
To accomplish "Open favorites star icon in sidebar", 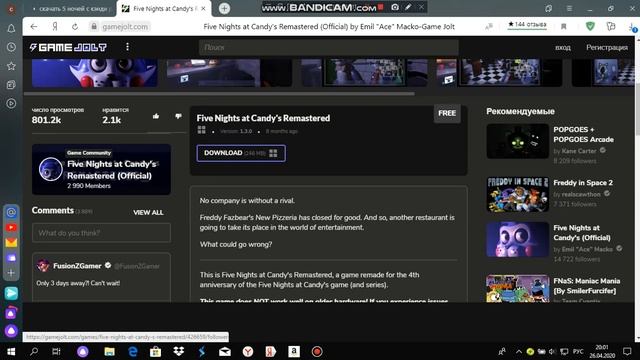I will click(11, 66).
